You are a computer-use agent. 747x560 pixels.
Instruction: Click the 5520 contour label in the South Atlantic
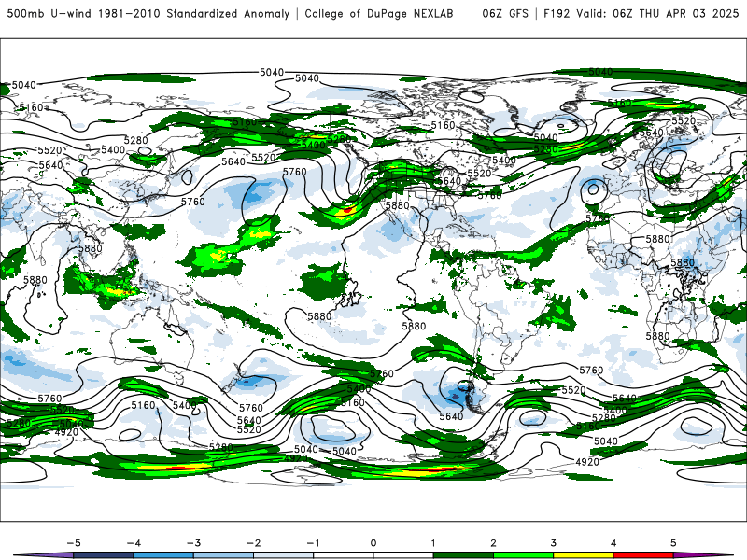pos(573,390)
